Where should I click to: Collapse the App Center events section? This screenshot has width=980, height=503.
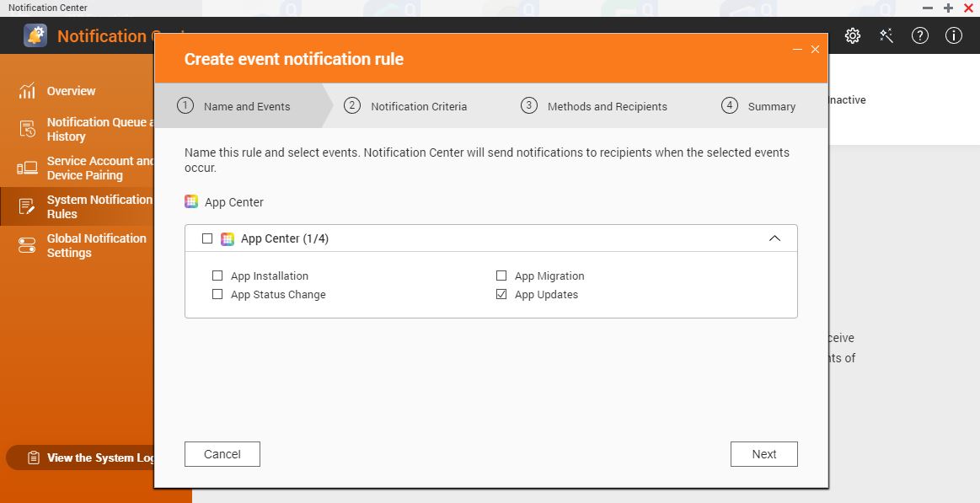pyautogui.click(x=774, y=238)
